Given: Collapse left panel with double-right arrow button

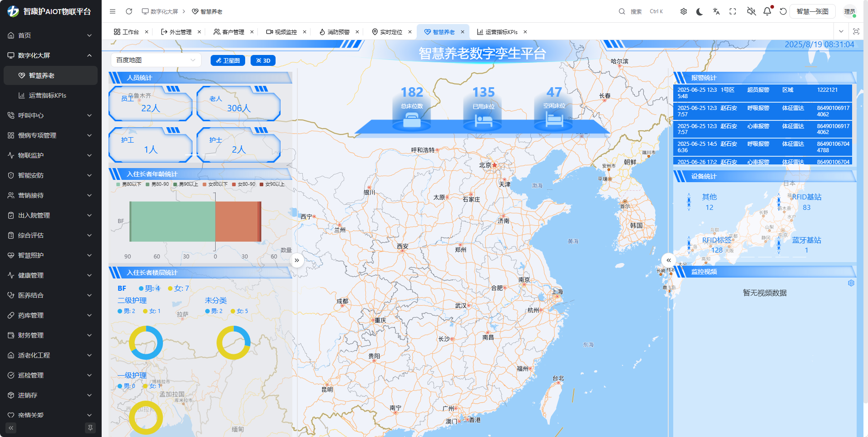Looking at the screenshot, I should click(296, 260).
